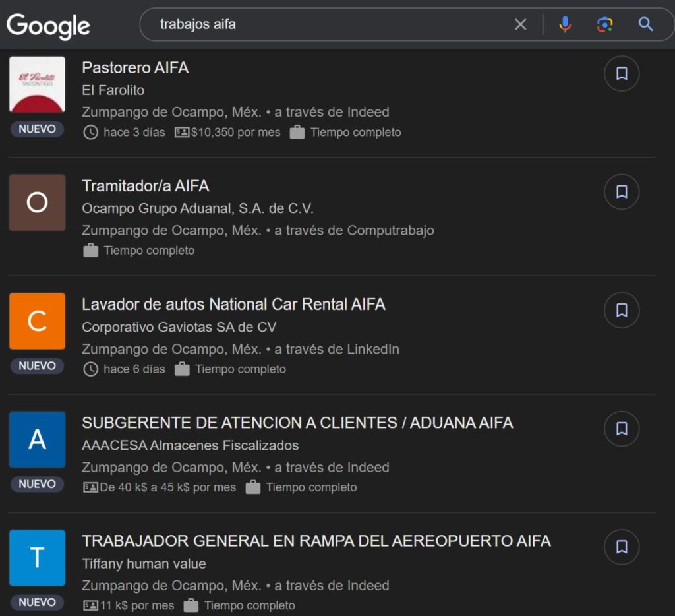675x616 pixels.
Task: Clear the search text with X icon
Action: [521, 24]
